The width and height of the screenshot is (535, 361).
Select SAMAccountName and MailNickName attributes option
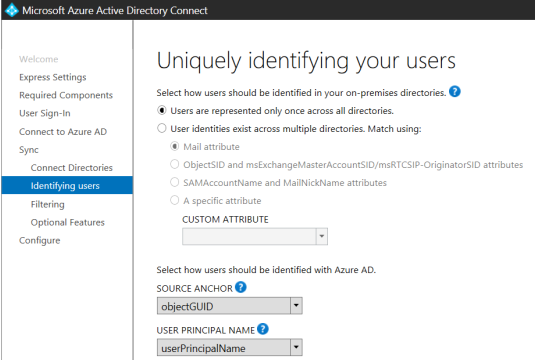[x=174, y=183]
